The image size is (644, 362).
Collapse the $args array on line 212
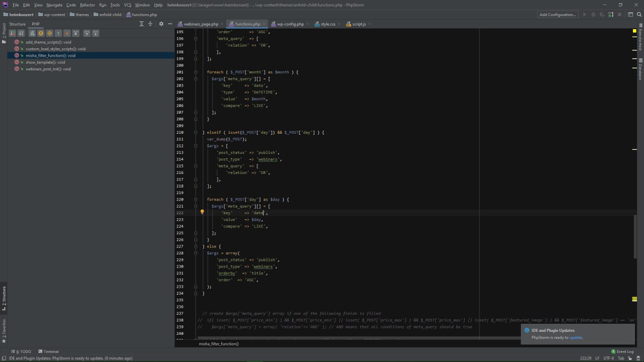coord(196,146)
